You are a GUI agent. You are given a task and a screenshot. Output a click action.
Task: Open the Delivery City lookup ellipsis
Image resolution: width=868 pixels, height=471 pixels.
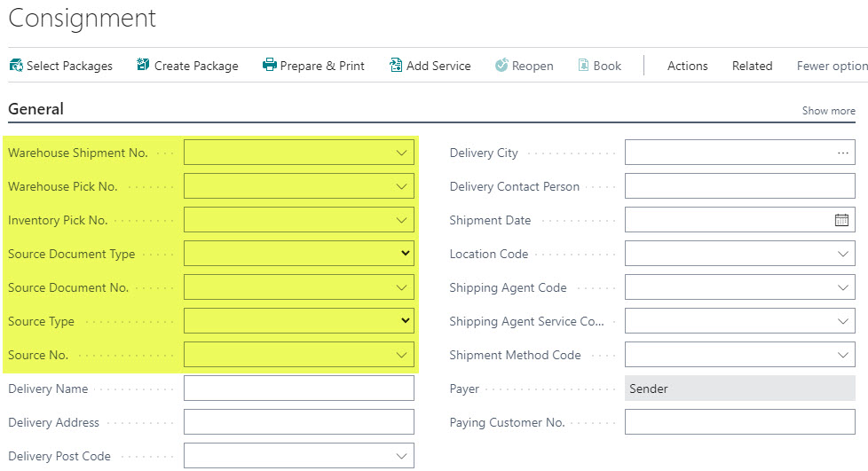[x=842, y=153]
